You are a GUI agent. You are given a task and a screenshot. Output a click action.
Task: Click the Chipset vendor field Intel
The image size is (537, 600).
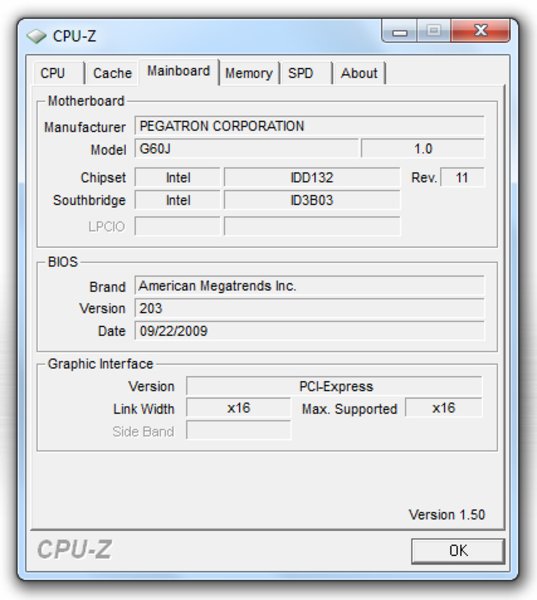pos(178,178)
